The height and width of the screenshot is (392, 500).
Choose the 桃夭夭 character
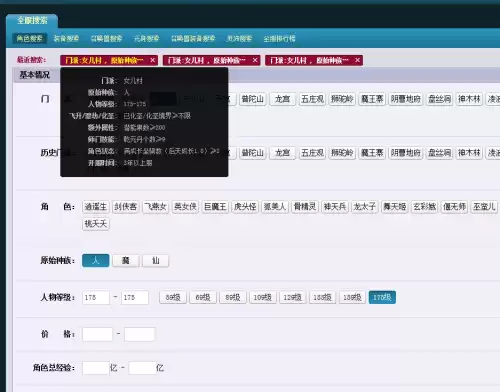pyautogui.click(x=96, y=224)
